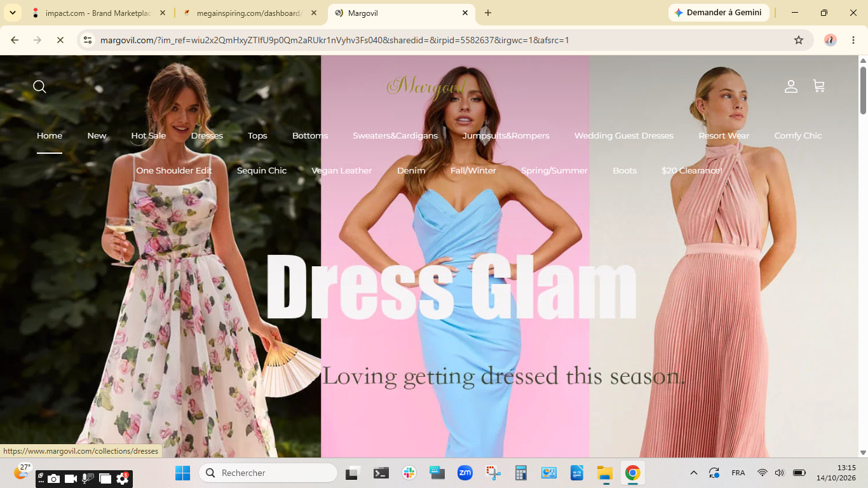This screenshot has height=488, width=868.
Task: Open the shopping cart icon
Action: pos(818,86)
